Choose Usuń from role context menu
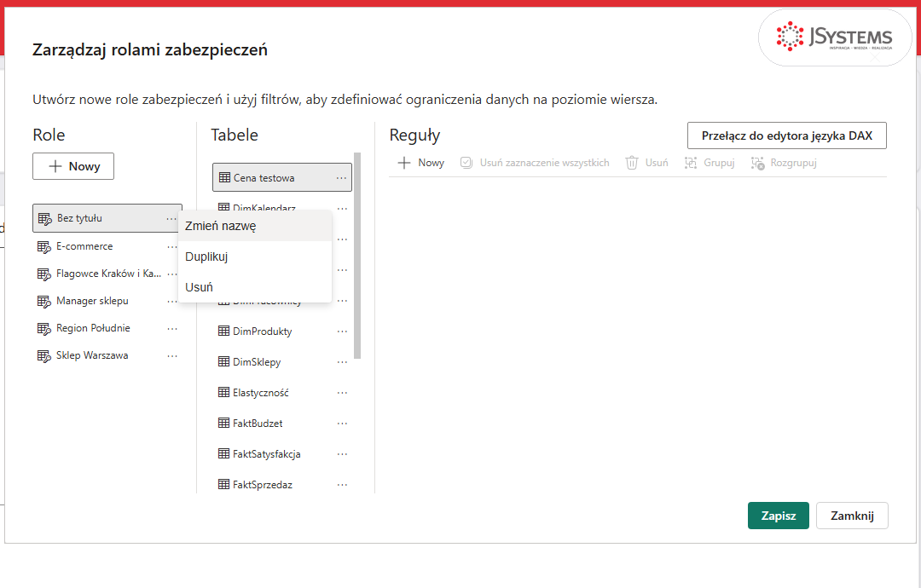 pos(255,287)
